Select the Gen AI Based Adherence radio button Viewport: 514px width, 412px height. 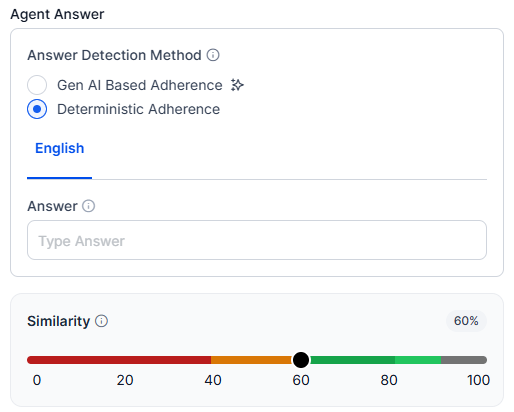(x=37, y=85)
